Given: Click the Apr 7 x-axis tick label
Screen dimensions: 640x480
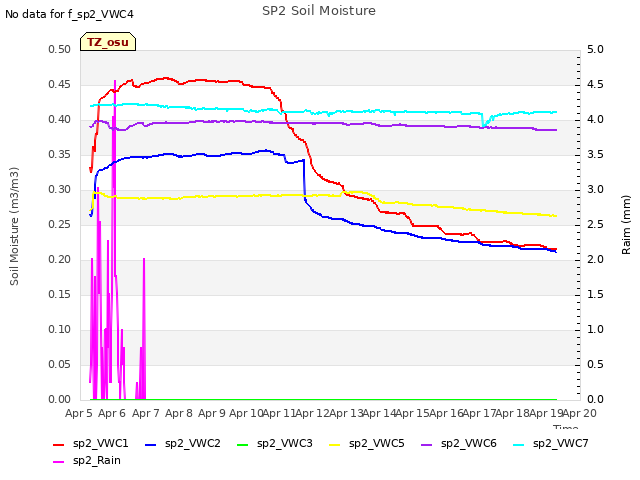Looking at the screenshot, I should (x=145, y=413).
